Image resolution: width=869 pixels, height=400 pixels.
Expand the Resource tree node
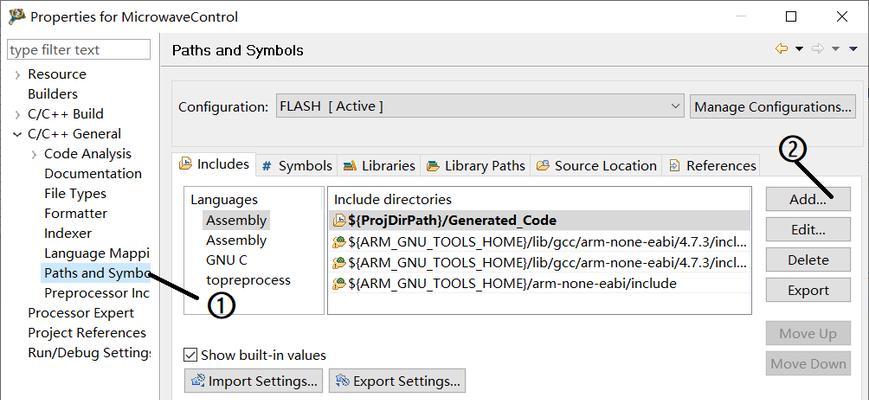18,75
